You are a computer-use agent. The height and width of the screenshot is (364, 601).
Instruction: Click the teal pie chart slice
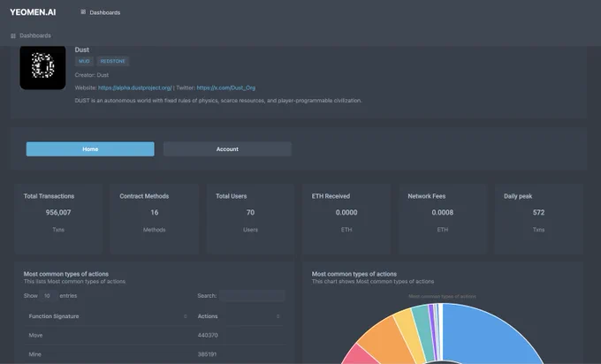click(x=423, y=330)
